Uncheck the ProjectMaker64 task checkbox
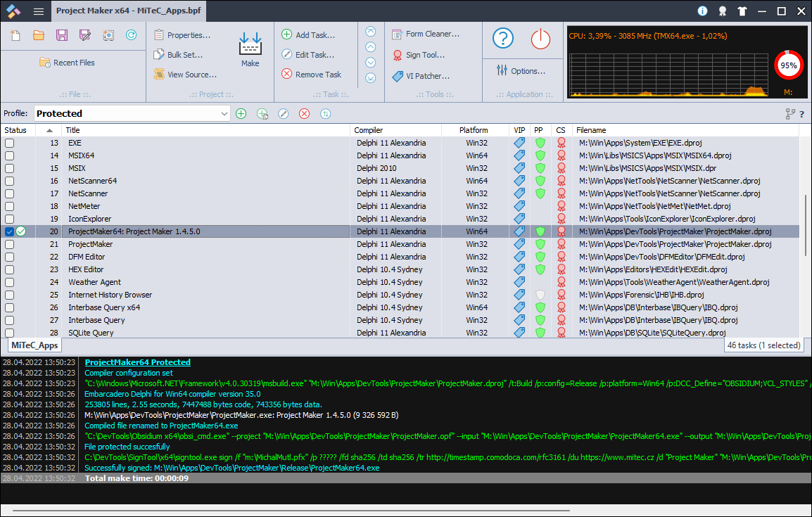The height and width of the screenshot is (517, 812). click(x=10, y=232)
